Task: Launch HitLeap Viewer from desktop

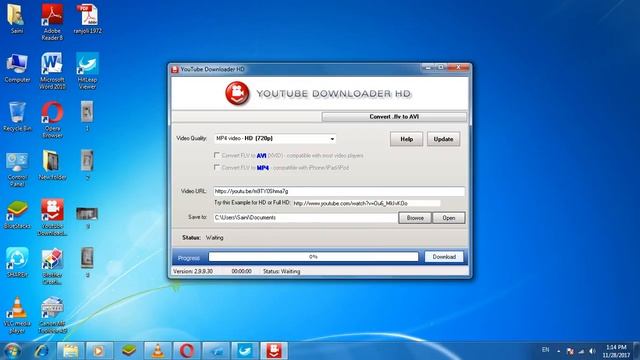Action: point(87,71)
